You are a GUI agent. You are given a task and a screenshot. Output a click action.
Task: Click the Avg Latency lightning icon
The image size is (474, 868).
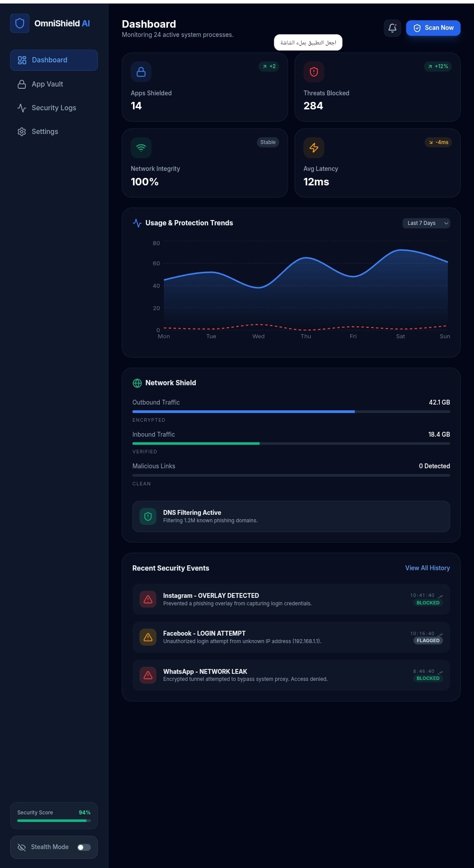tap(314, 148)
